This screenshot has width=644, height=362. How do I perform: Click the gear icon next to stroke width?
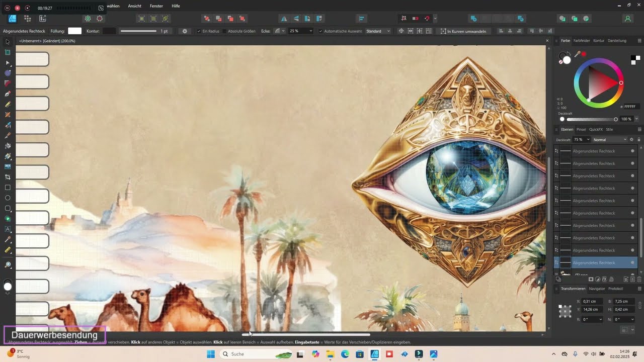tap(185, 31)
